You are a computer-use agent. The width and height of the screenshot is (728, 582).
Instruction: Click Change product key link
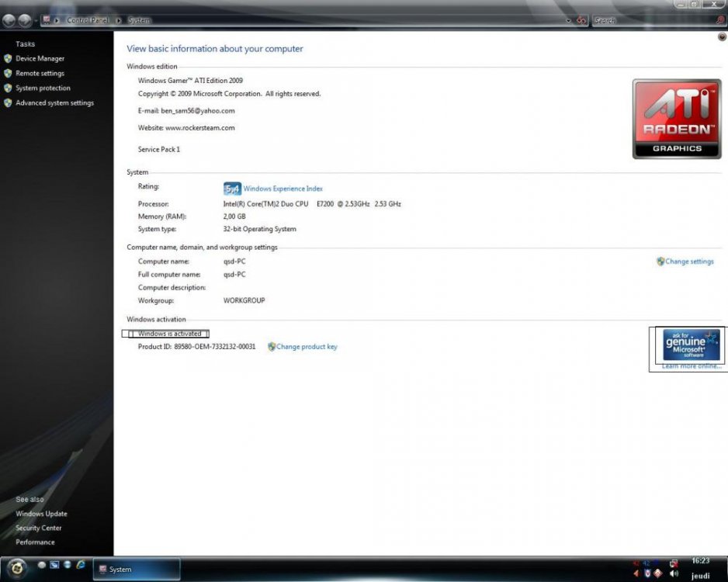click(306, 347)
